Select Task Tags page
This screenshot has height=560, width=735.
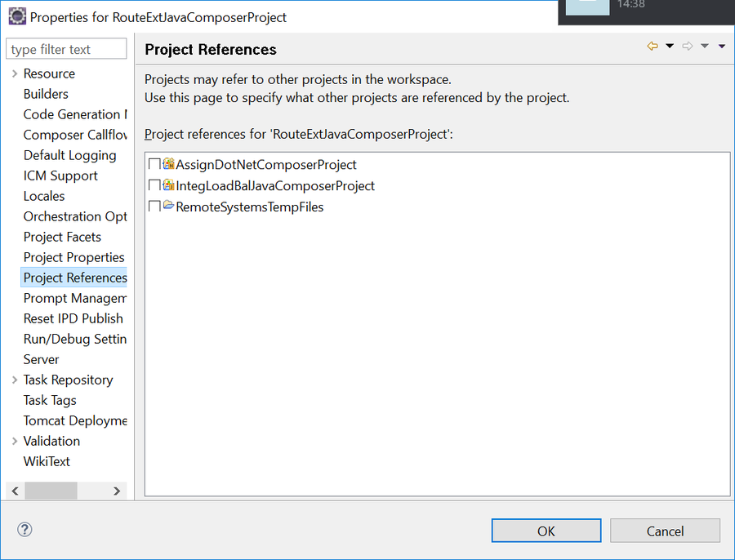point(50,400)
